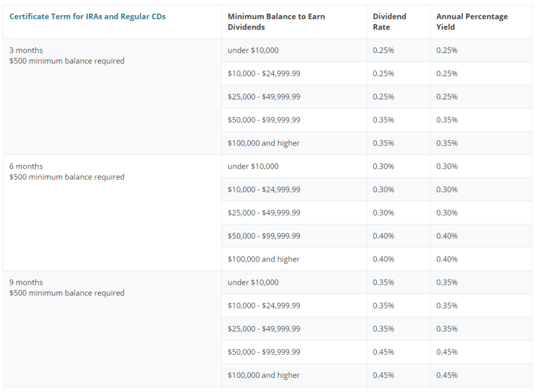Select the $500 minimum balance required text under 9 months
This screenshot has width=538, height=392.
tap(67, 293)
